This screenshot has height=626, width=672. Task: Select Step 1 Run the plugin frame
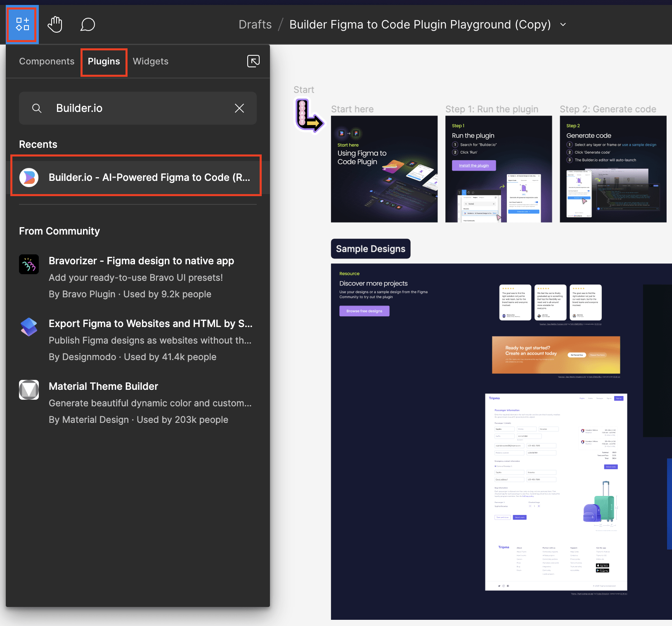499,169
